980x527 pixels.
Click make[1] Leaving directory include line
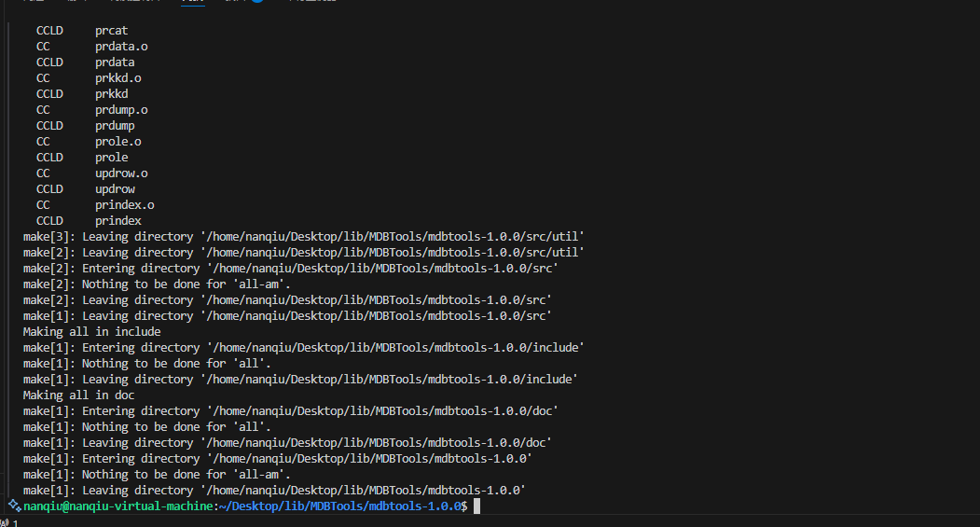300,380
